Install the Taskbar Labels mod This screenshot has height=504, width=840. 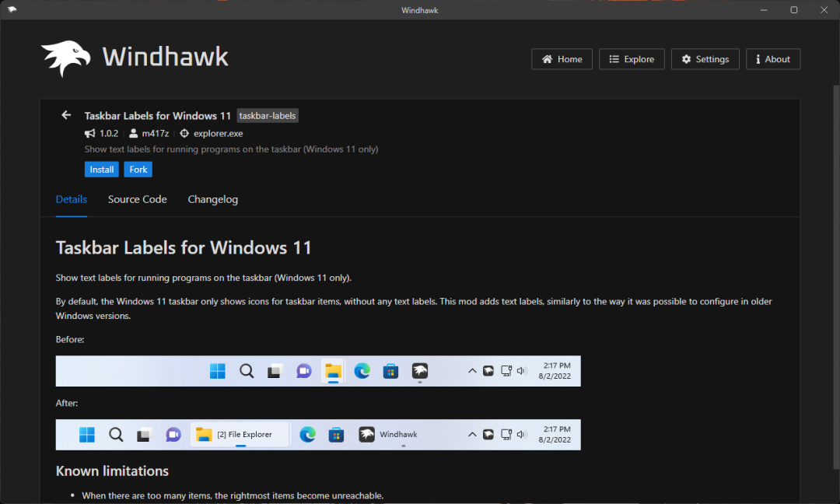pos(101,170)
